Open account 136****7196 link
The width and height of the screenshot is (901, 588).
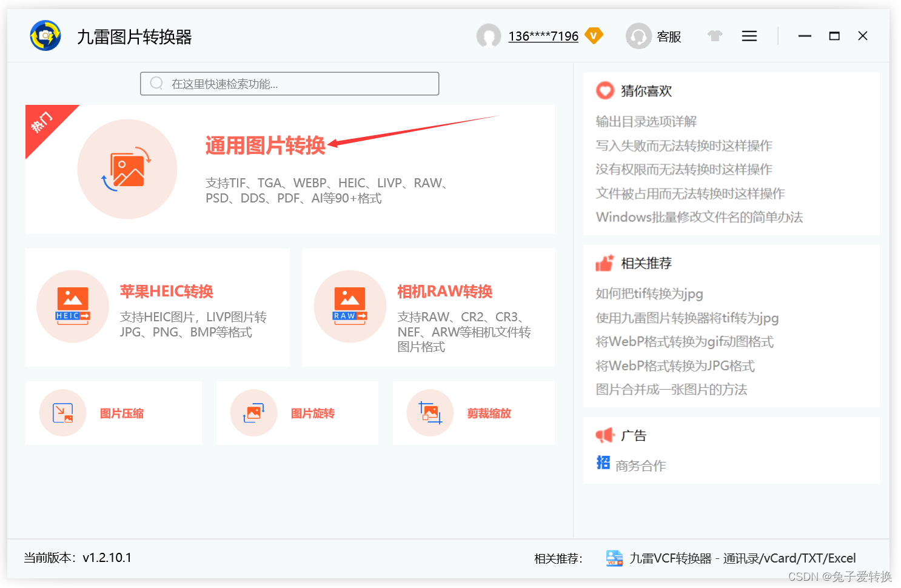pyautogui.click(x=543, y=36)
